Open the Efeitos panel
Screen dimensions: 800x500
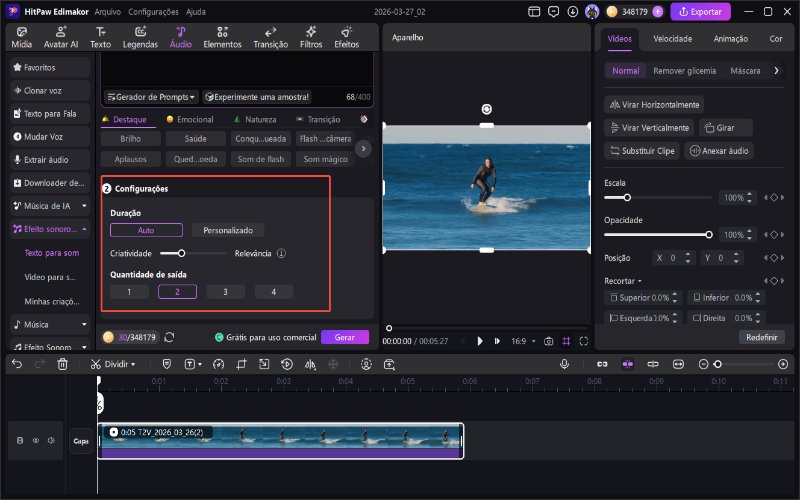click(346, 38)
